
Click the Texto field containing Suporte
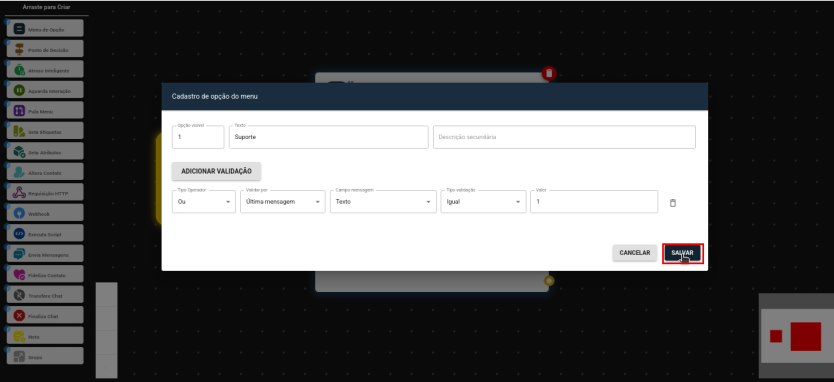pos(328,137)
